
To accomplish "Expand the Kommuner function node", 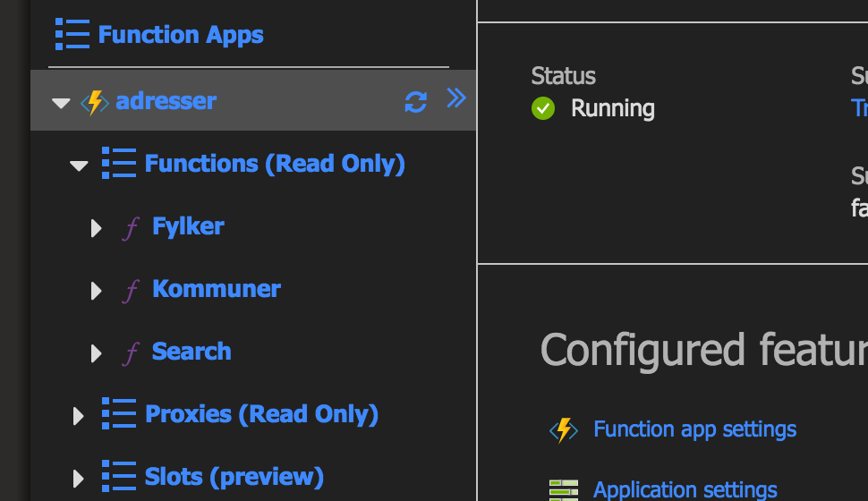I will pyautogui.click(x=97, y=291).
